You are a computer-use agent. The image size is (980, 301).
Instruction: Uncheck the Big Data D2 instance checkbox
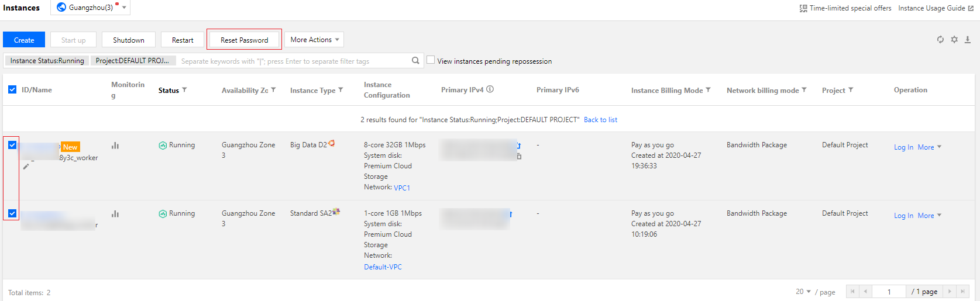coord(12,145)
